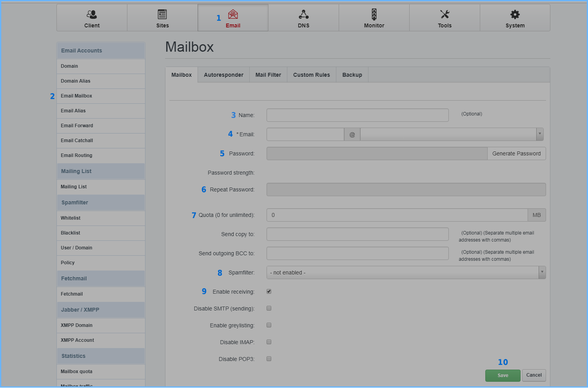
Task: Click the green Save button
Action: [x=503, y=375]
